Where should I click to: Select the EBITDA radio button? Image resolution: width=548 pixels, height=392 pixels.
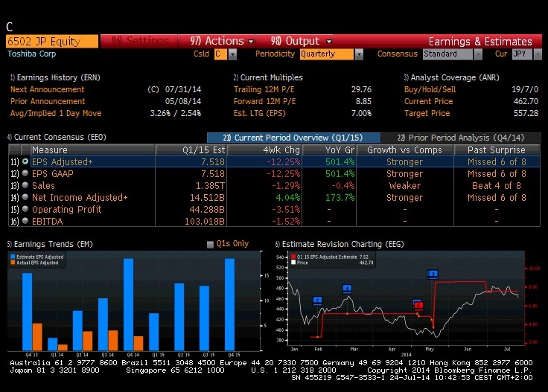click(25, 221)
